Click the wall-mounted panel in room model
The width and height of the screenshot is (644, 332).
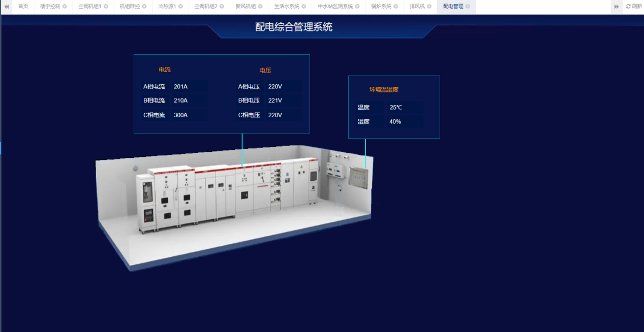pyautogui.click(x=358, y=178)
